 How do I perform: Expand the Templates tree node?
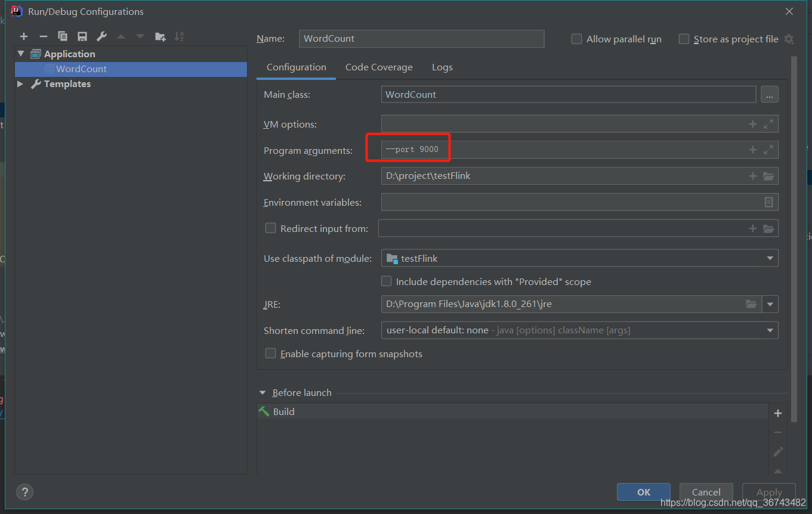(20, 84)
